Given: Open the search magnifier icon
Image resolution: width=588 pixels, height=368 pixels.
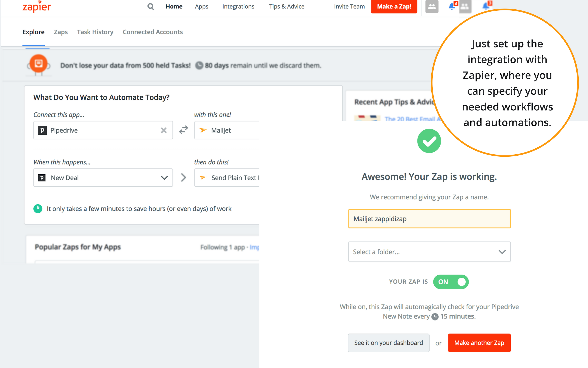Looking at the screenshot, I should click(151, 7).
